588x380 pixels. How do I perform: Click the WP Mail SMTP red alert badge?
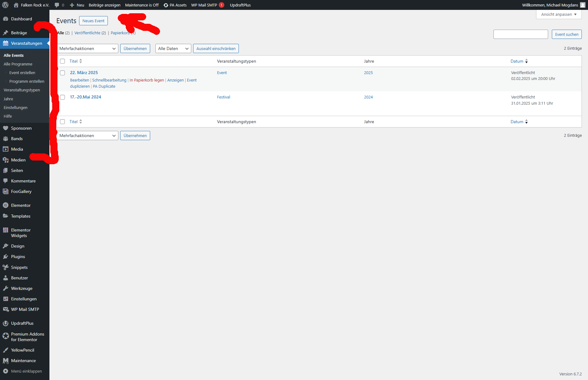click(222, 5)
